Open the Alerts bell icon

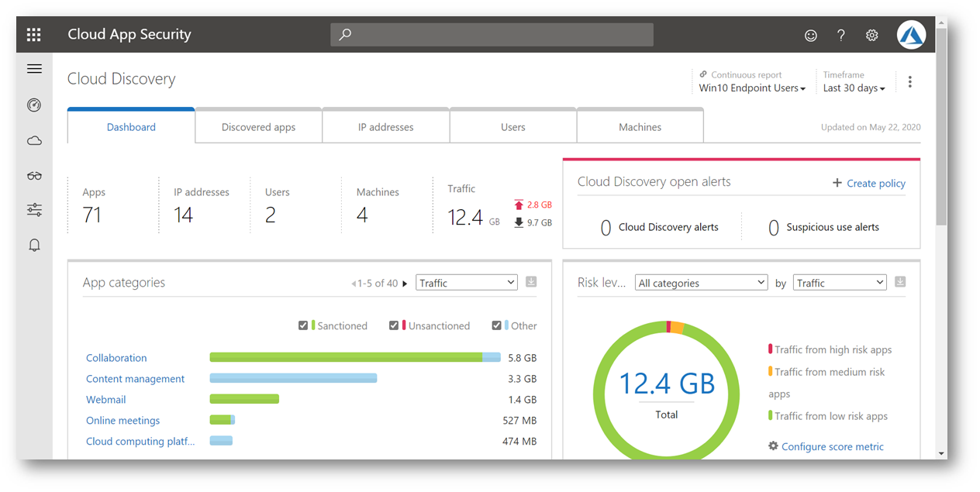[x=34, y=246]
